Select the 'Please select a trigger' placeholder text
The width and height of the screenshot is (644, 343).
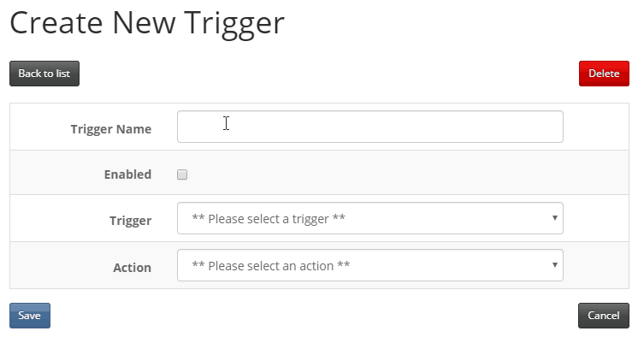(x=269, y=219)
